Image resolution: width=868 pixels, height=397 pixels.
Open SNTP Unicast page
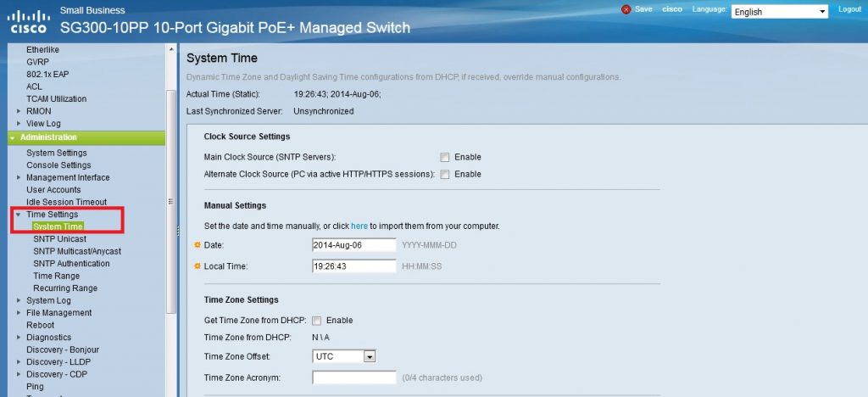coord(60,238)
